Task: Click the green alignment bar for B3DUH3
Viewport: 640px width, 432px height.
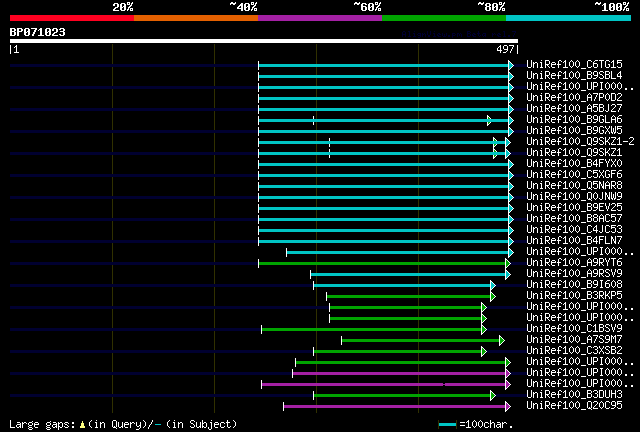Action: click(x=403, y=395)
